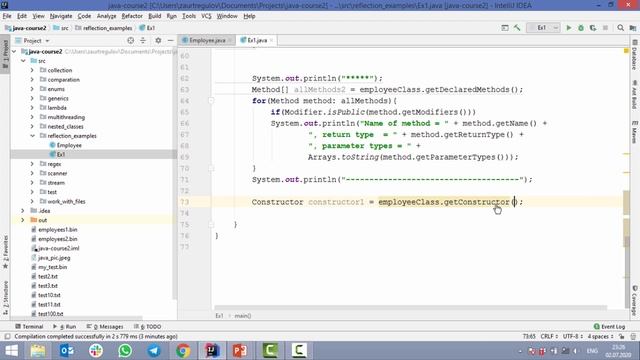Image resolution: width=640 pixels, height=360 pixels.
Task: Hide the Project panel with minus icon
Action: click(x=171, y=40)
